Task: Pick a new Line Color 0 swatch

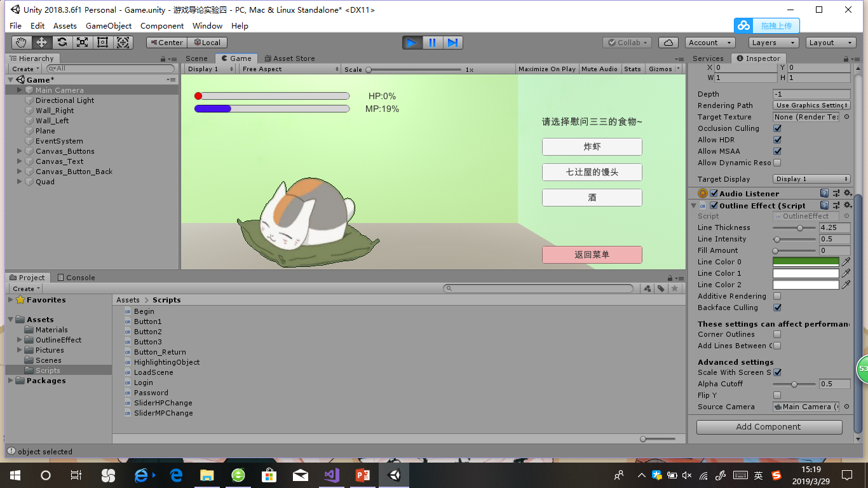Action: tap(806, 261)
